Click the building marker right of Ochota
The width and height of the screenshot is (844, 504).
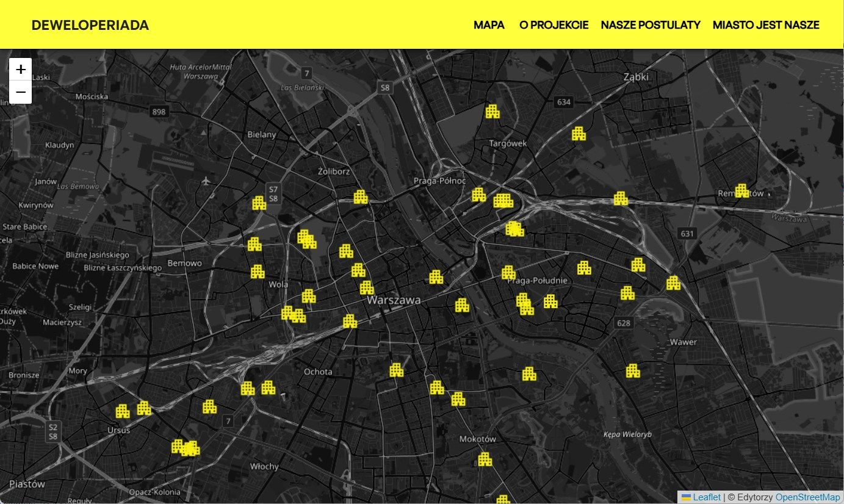pos(396,370)
